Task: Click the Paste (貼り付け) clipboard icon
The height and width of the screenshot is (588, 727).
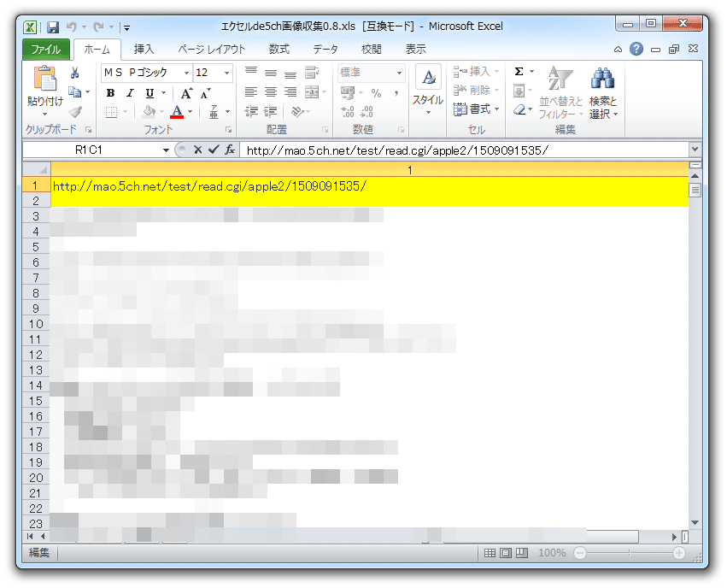Action: point(45,79)
